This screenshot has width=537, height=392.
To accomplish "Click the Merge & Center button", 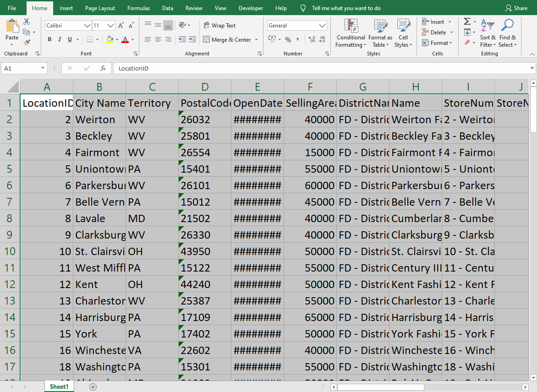I will pyautogui.click(x=228, y=40).
